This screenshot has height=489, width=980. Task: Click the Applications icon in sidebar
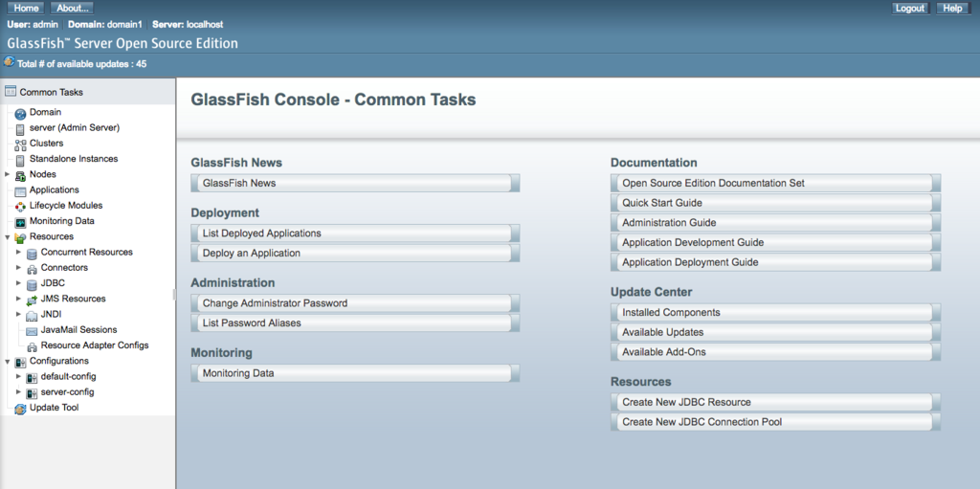[20, 190]
